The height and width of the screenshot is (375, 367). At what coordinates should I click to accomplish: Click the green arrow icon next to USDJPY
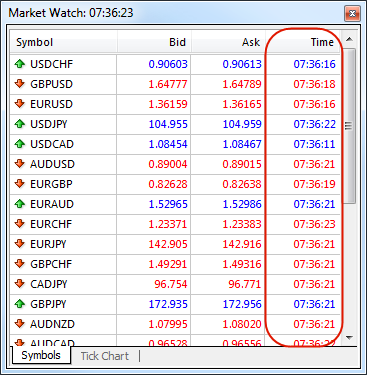pos(20,124)
